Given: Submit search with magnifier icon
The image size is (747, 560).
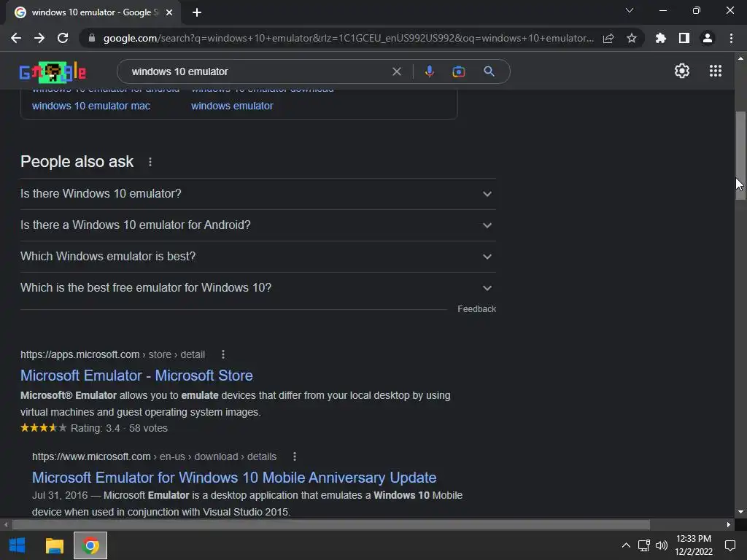Looking at the screenshot, I should tap(489, 71).
